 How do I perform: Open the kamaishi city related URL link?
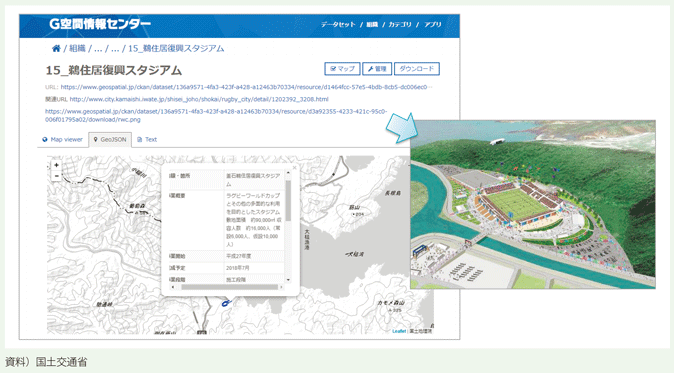[x=199, y=99]
